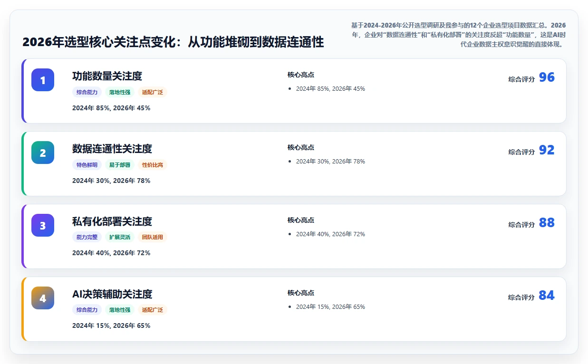Click 核心亮点 heading in the 数据连通性关注度 card
Viewport: 588px width, 364px height.
(x=301, y=147)
